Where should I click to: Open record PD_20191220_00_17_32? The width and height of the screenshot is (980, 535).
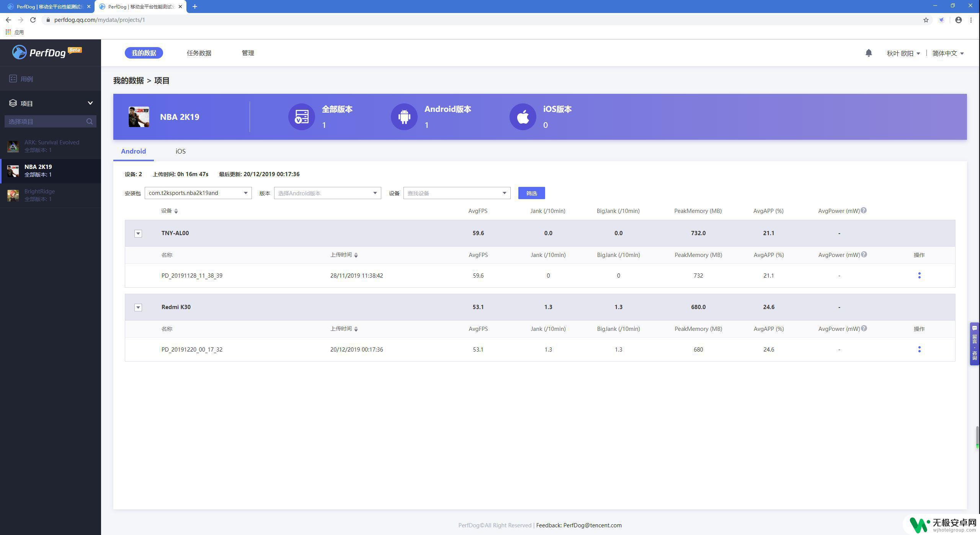click(192, 349)
